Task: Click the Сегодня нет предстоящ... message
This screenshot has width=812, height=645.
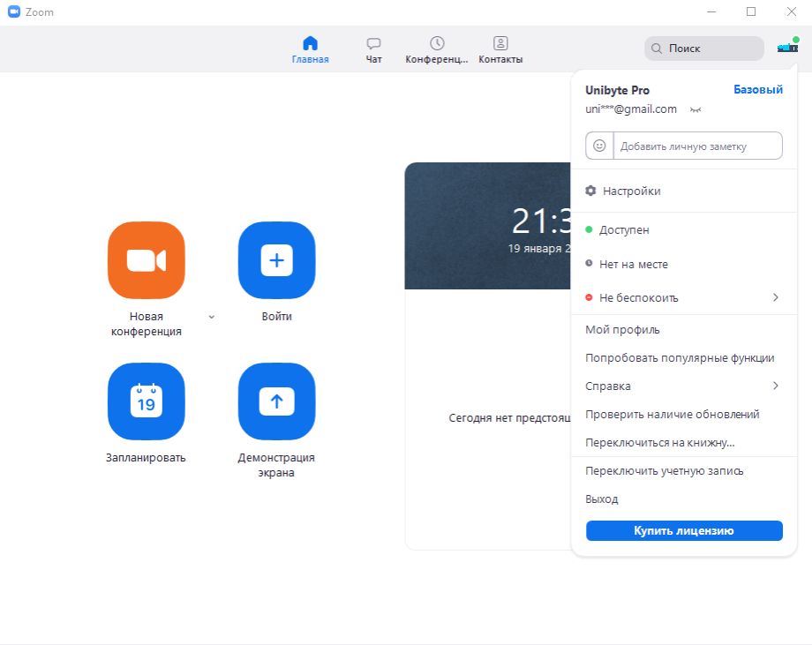Action: point(509,417)
